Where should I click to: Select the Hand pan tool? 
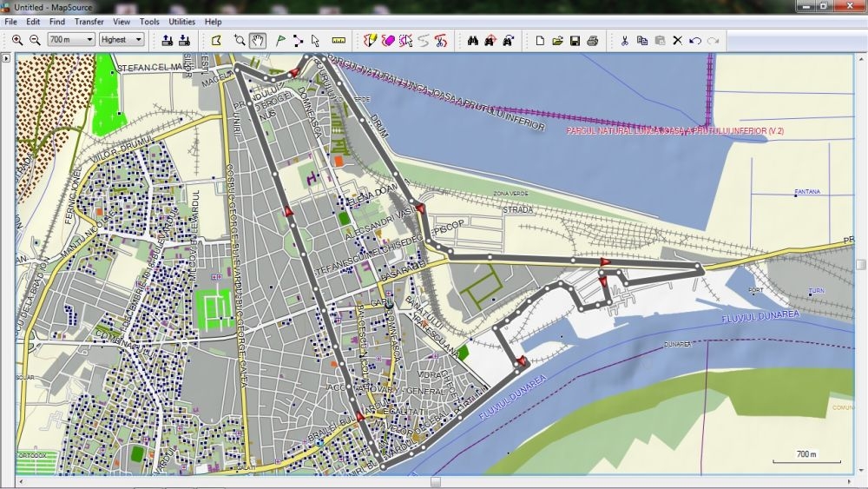(x=257, y=40)
